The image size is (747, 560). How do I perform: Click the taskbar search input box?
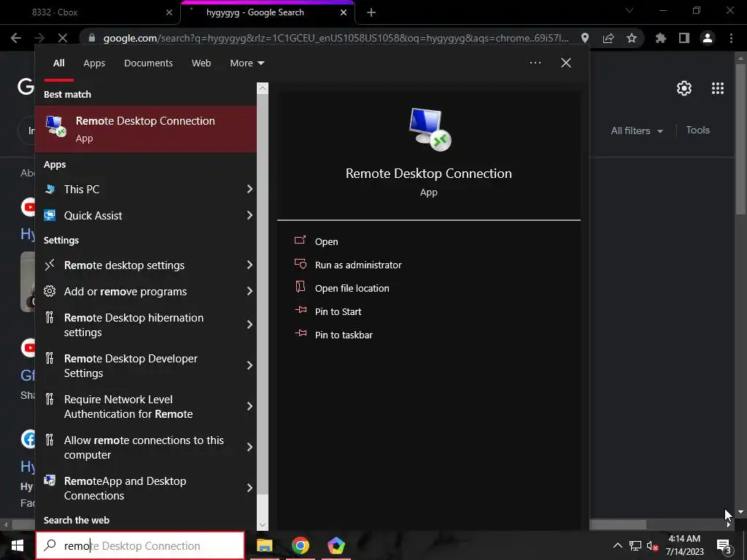(140, 545)
